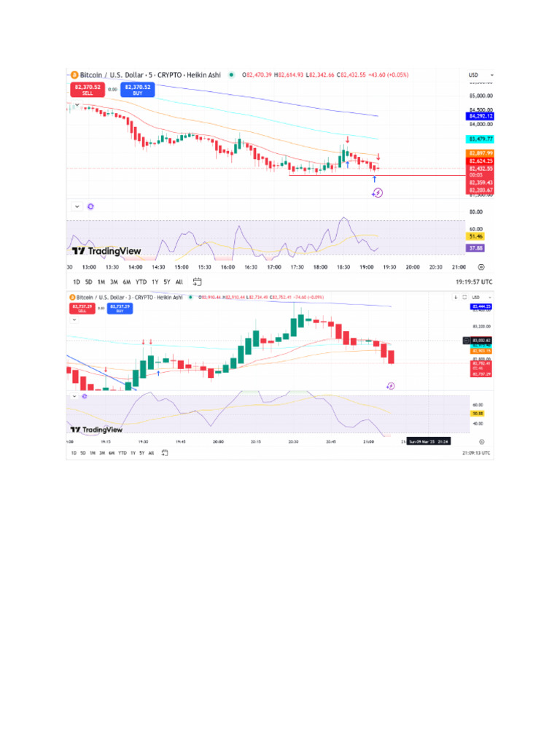Switch top chart to All time range
560x747 pixels.
pos(179,281)
